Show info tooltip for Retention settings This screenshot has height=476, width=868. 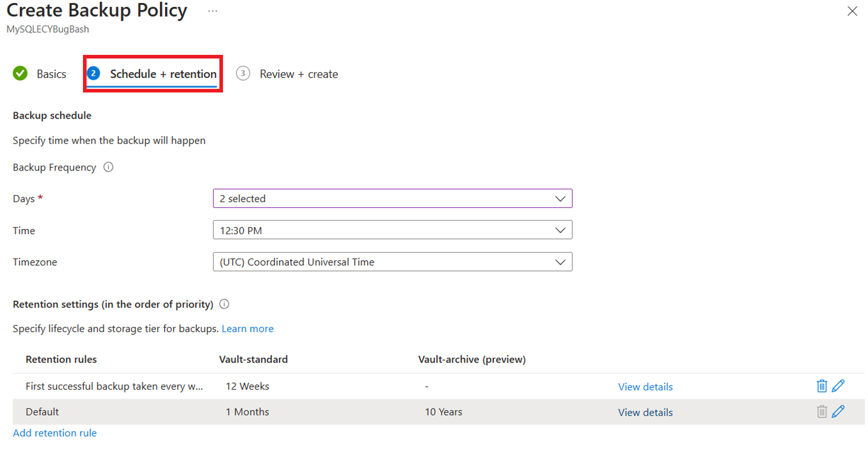click(224, 304)
